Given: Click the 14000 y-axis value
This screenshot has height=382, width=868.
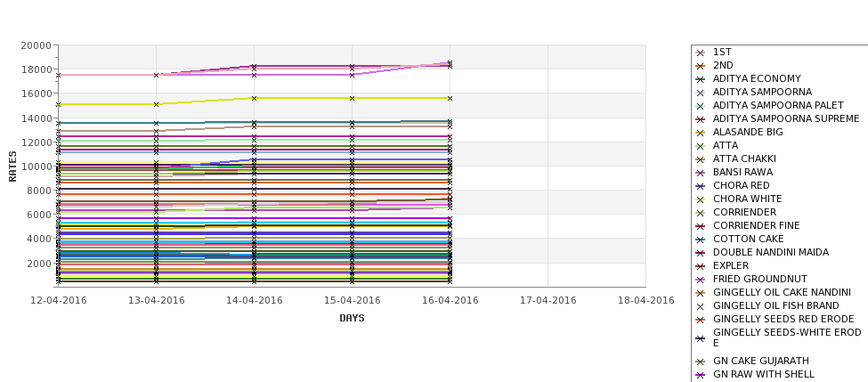Looking at the screenshot, I should (36, 118).
